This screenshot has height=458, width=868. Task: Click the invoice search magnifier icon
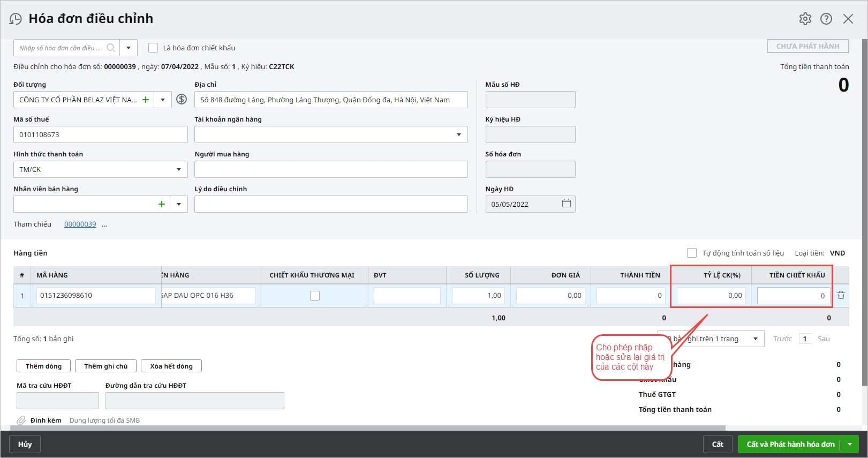[x=111, y=48]
